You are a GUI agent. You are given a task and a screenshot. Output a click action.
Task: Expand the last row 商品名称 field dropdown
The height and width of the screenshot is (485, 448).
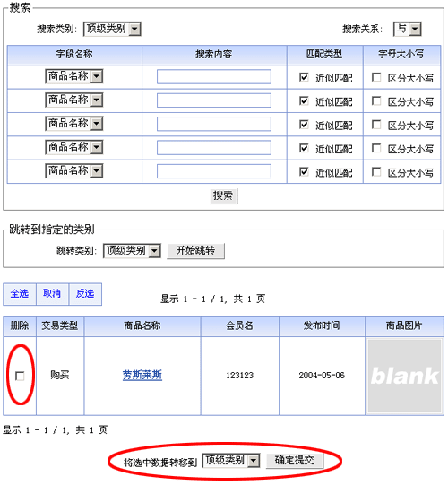[x=73, y=170]
